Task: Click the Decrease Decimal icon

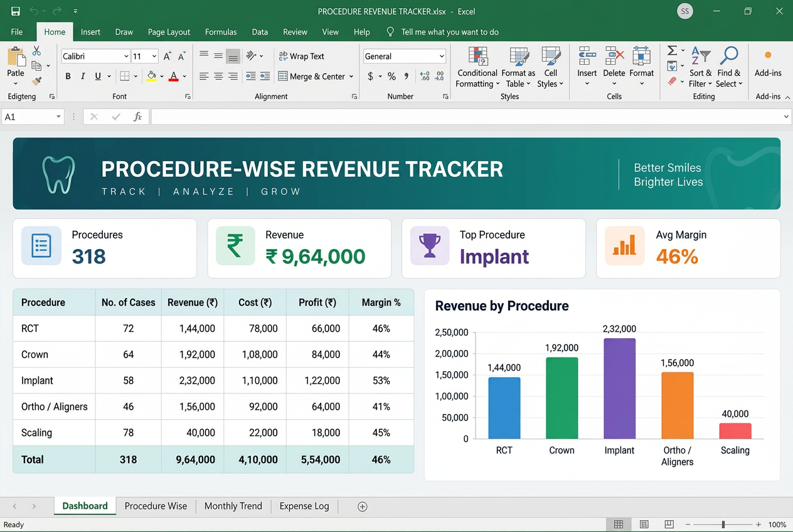Action: [440, 77]
